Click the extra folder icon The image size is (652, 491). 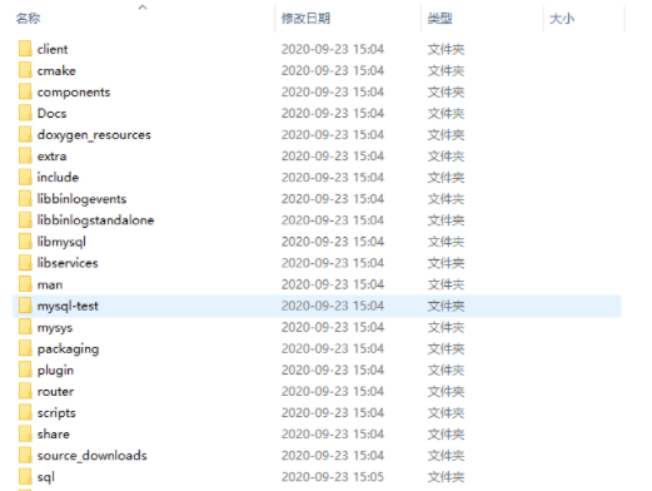(25, 156)
